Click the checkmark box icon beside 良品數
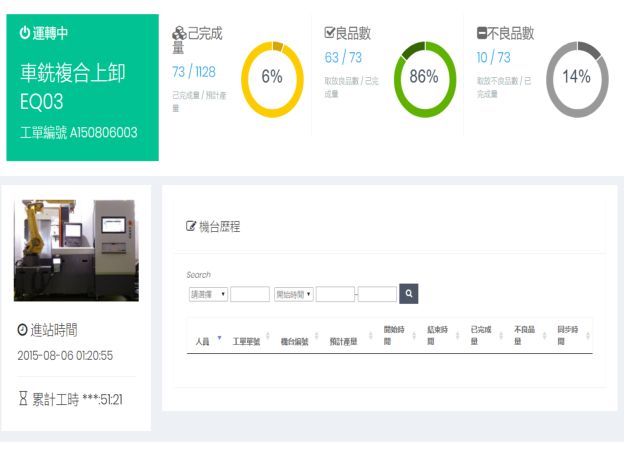This screenshot has height=454, width=624. [330, 33]
